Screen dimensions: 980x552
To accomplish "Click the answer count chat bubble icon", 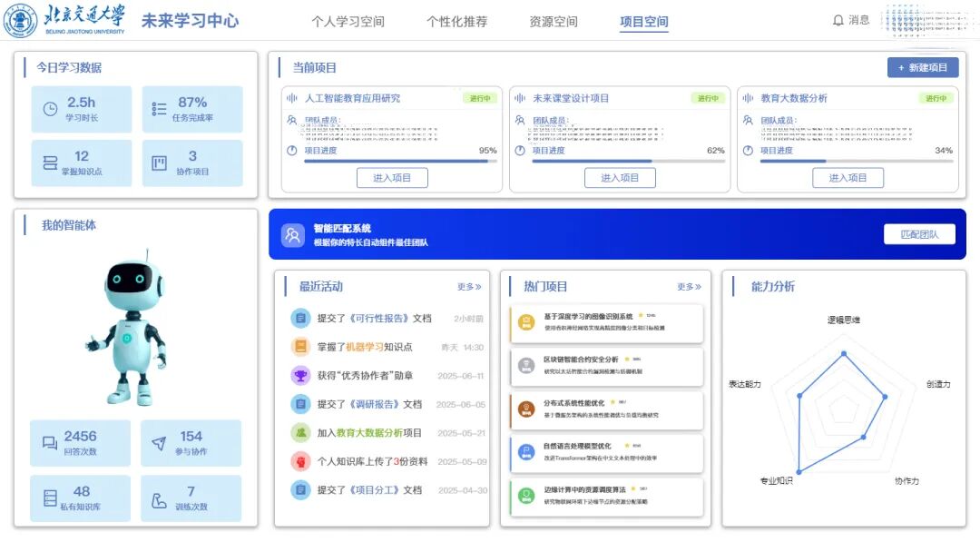I will 50,443.
